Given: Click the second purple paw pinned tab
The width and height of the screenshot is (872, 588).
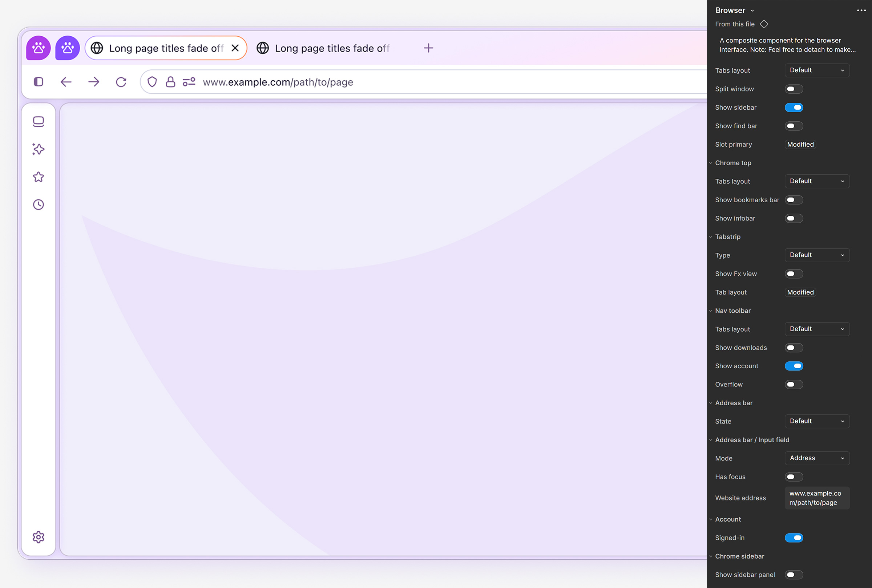Looking at the screenshot, I should 68,48.
